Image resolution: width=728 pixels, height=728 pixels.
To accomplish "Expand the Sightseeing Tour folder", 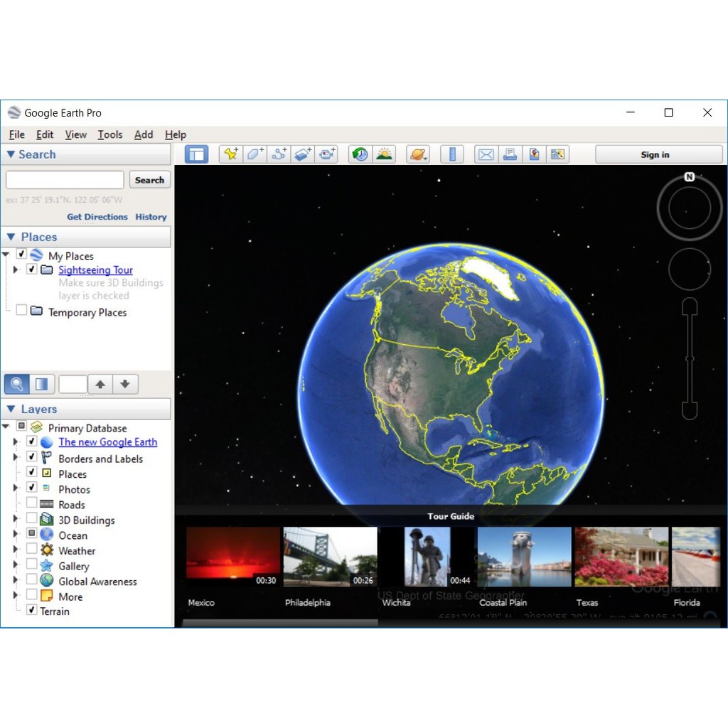I will (x=16, y=270).
